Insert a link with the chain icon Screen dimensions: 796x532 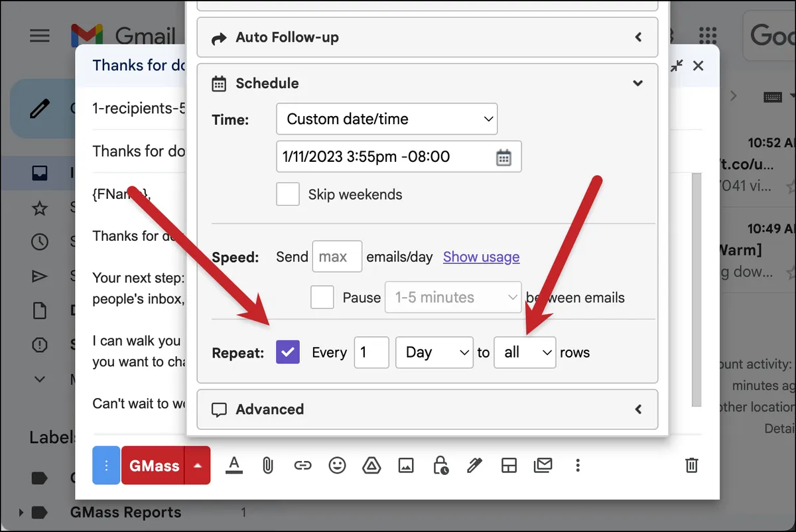click(302, 466)
